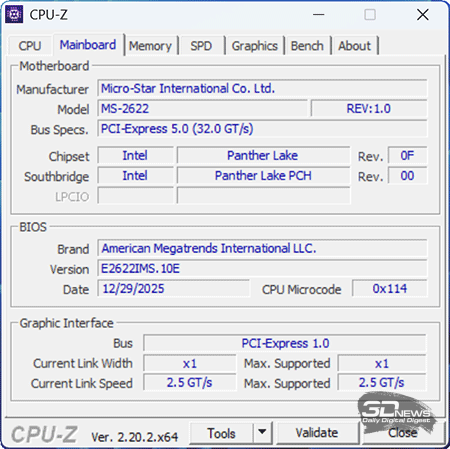Close the CPU-Z window via X

point(423,15)
